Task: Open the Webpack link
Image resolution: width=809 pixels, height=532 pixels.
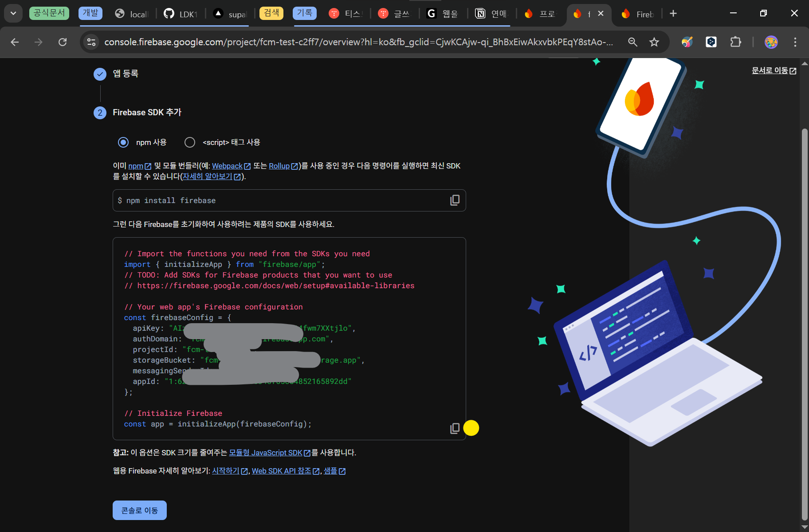Action: click(x=231, y=166)
